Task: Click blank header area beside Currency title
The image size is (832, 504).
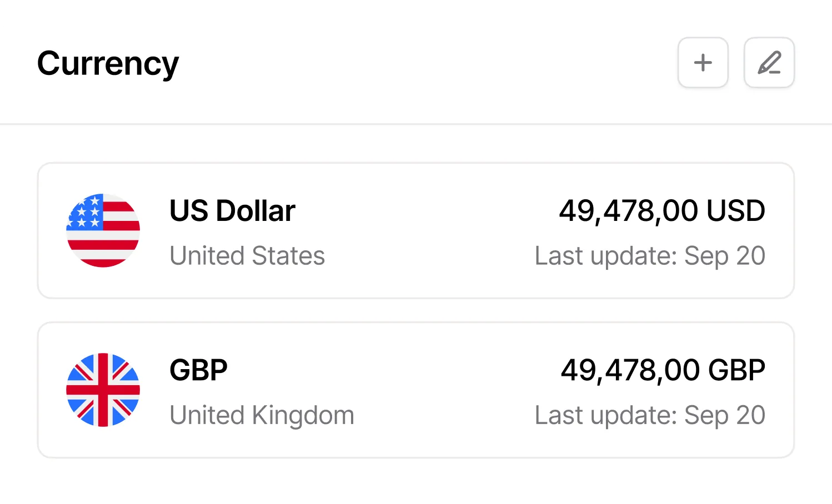Action: 422,63
